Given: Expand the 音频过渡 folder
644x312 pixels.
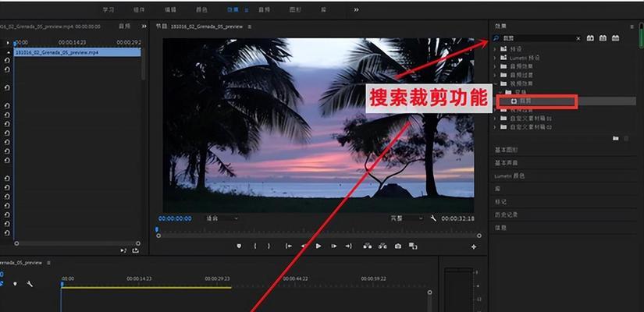Looking at the screenshot, I should pos(494,75).
